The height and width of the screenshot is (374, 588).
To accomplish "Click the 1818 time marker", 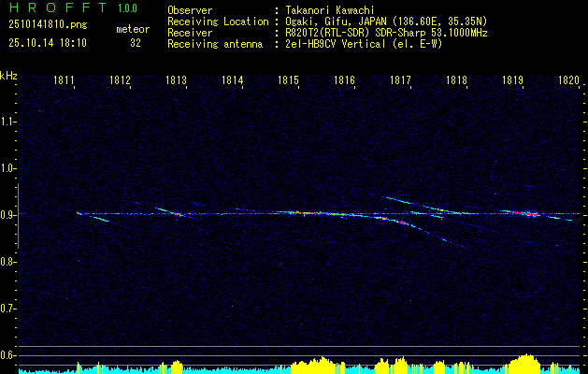I will 457,79.
